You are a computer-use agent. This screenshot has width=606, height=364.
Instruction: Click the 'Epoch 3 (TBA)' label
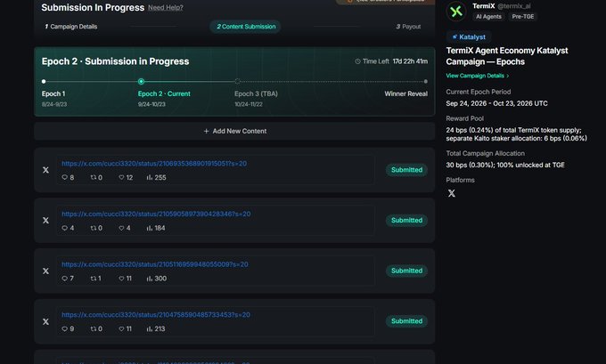coord(256,93)
